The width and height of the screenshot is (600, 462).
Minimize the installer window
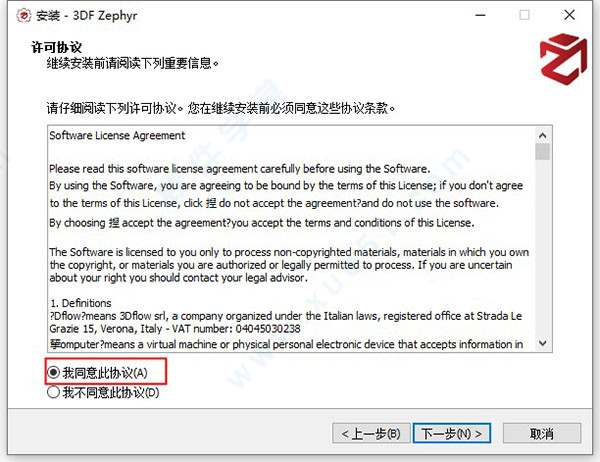[x=480, y=15]
